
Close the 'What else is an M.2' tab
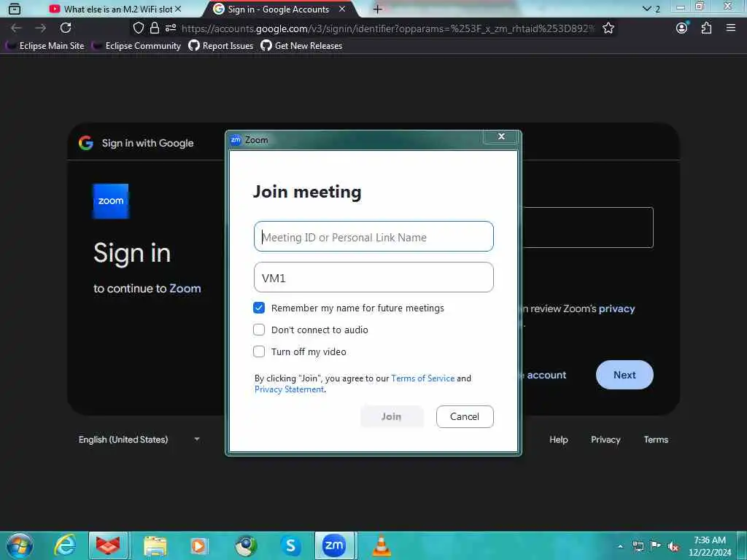click(178, 9)
